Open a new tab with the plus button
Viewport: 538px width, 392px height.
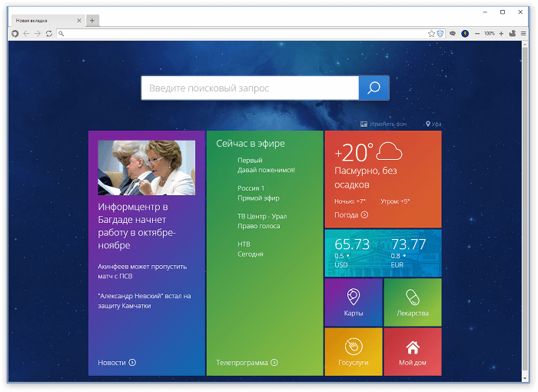coord(92,21)
